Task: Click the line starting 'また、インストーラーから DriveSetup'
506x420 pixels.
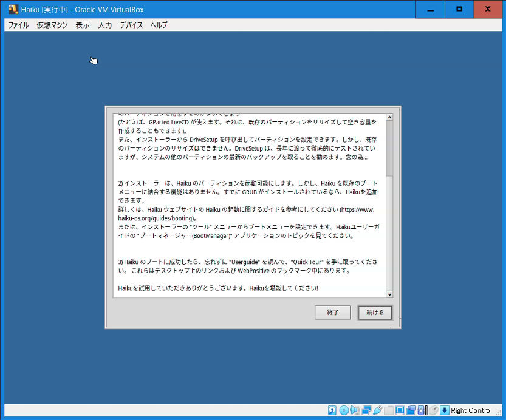Action: tap(247, 140)
